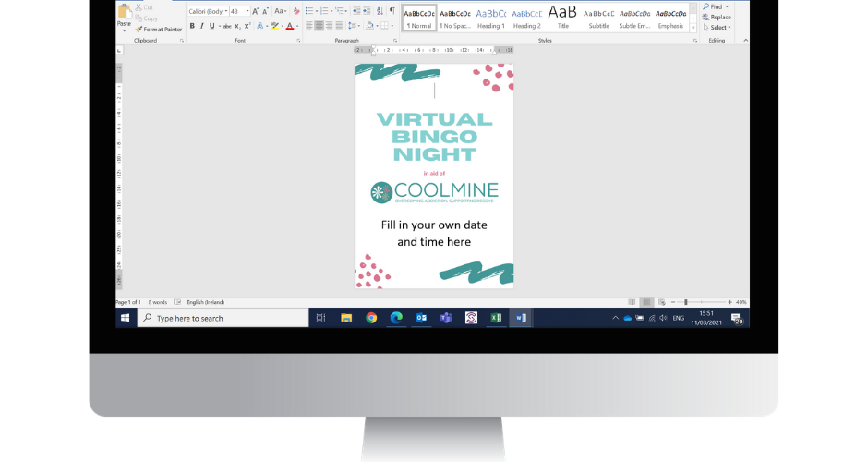The image size is (868, 462).
Task: Open the Calibri font name dropdown
Action: (226, 11)
